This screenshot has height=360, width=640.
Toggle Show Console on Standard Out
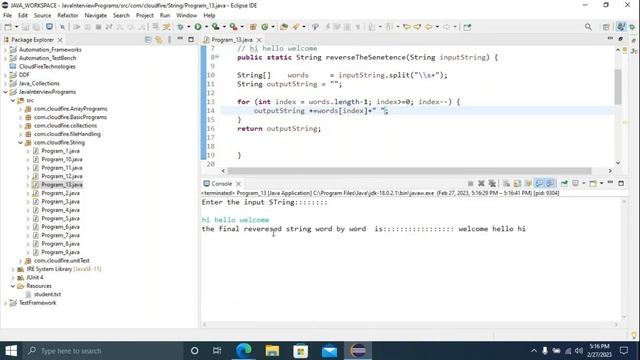[539, 184]
